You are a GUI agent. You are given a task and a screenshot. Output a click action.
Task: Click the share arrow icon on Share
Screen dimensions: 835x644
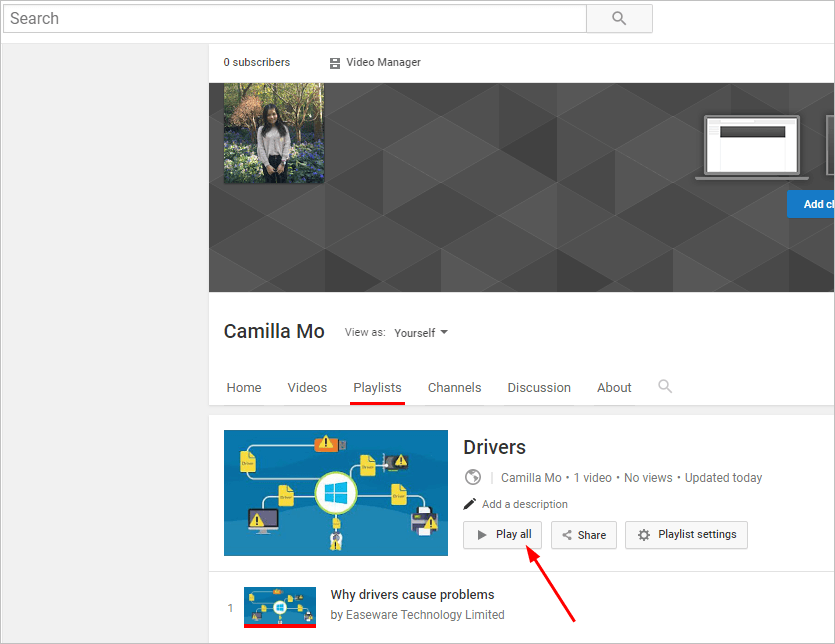566,534
